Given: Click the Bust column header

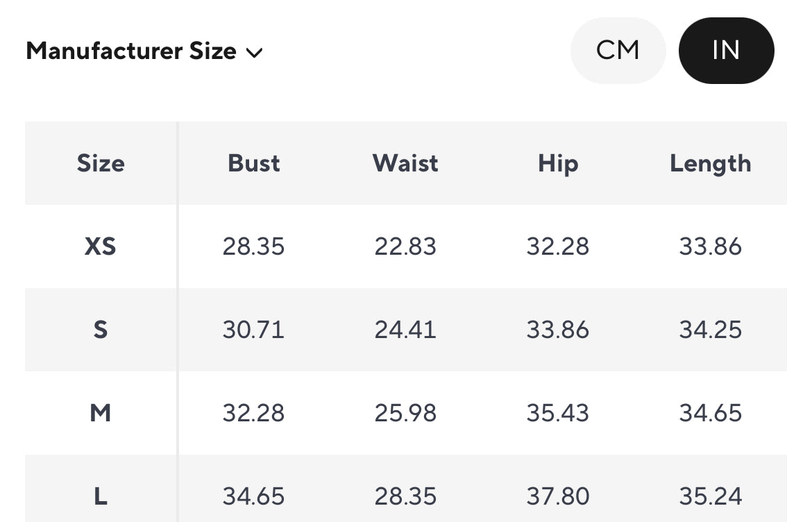Looking at the screenshot, I should (254, 163).
